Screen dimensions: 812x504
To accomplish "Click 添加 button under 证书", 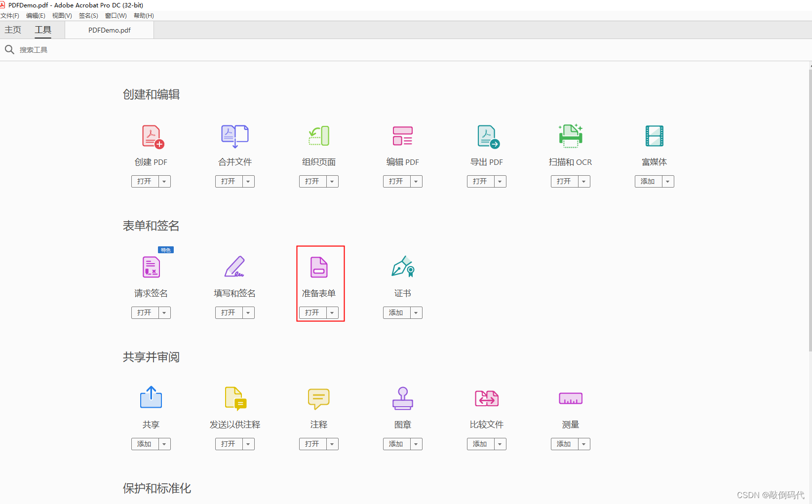I will point(397,313).
